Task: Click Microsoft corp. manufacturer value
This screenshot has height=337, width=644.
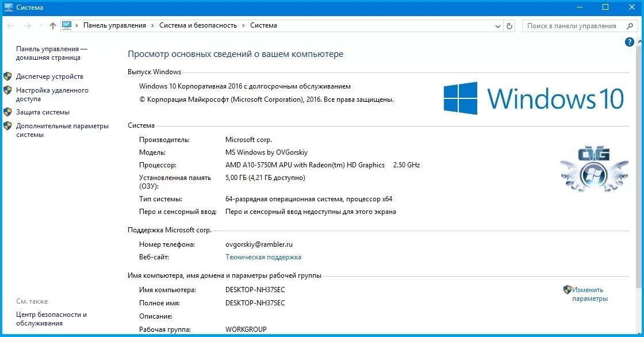Action: pyautogui.click(x=248, y=140)
